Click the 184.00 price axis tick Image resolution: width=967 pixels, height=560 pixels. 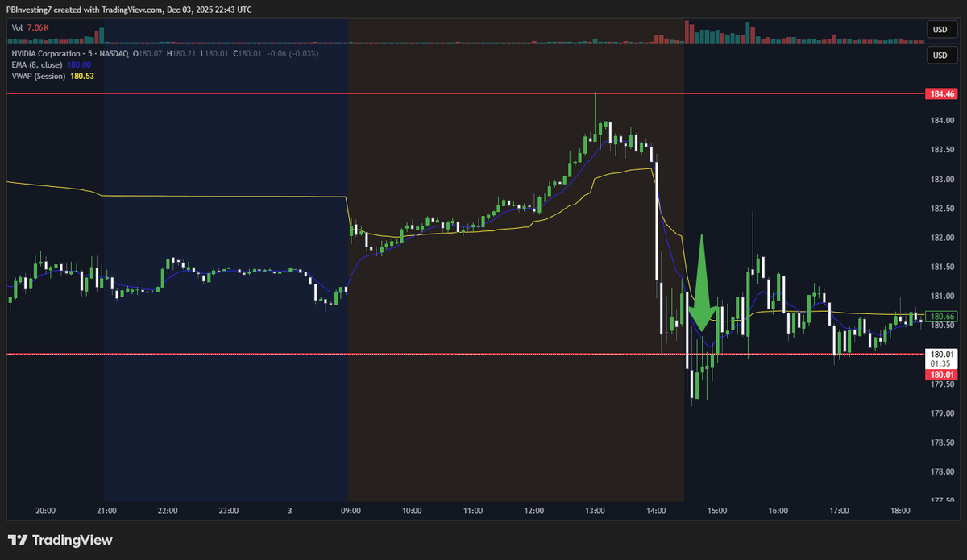943,121
